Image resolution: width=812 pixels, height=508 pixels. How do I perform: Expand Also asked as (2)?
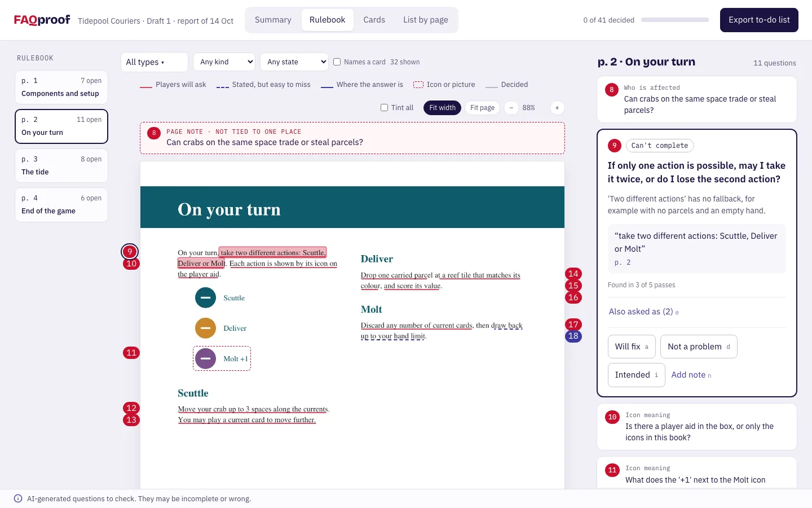pos(644,312)
